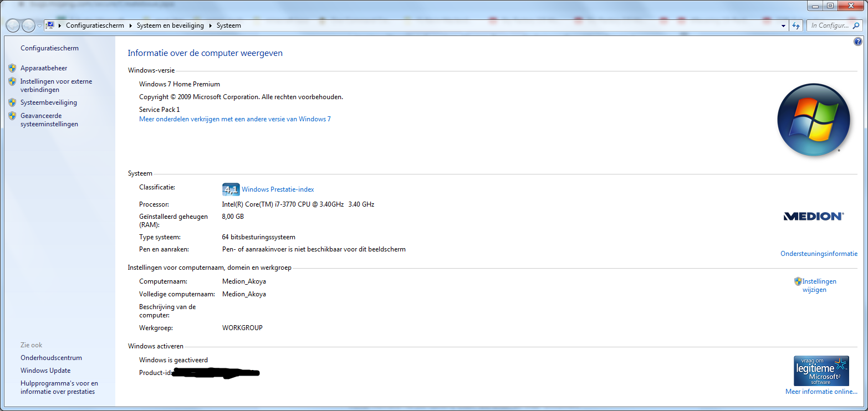The height and width of the screenshot is (411, 868).
Task: Select Systeem en beveiliging in the breadcrumb
Action: point(170,25)
